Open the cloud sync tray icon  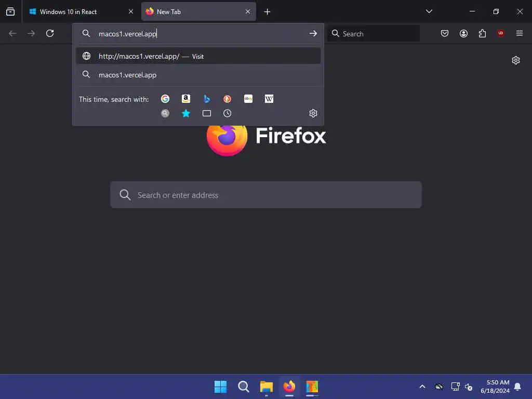(438, 387)
